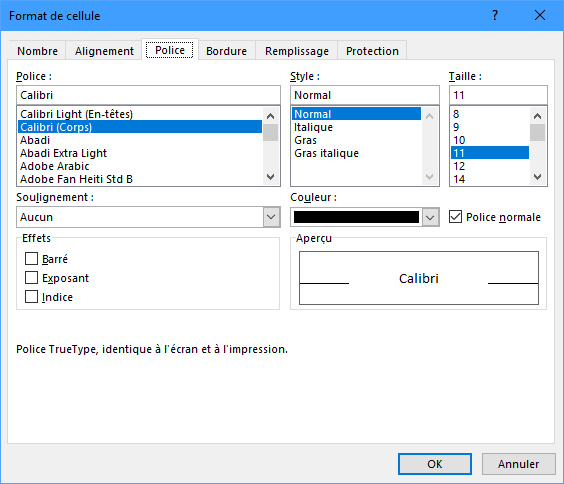The height and width of the screenshot is (484, 564).
Task: Go to the Alignement tab
Action: (104, 51)
